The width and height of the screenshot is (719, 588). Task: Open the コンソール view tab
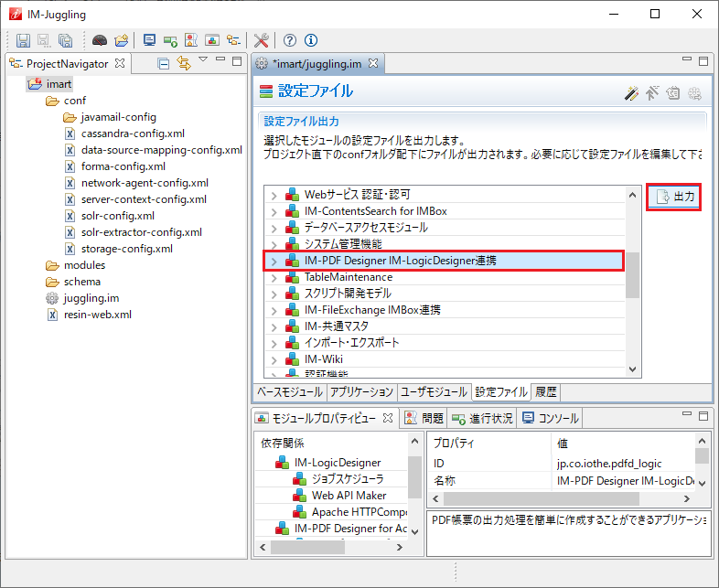[x=551, y=418]
